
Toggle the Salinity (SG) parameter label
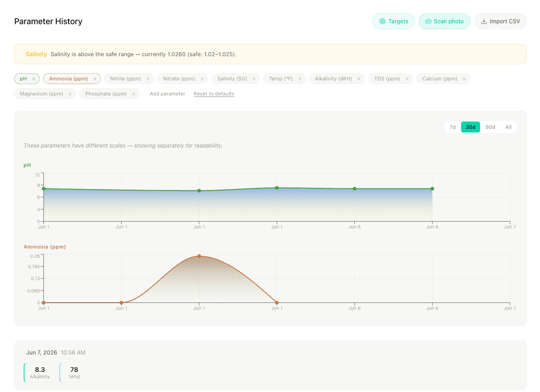point(232,79)
